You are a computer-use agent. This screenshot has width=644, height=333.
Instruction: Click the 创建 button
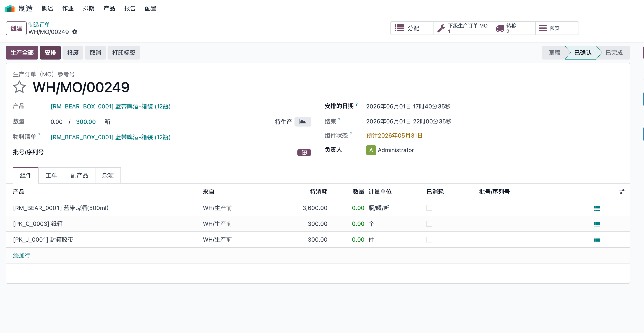[x=16, y=28]
